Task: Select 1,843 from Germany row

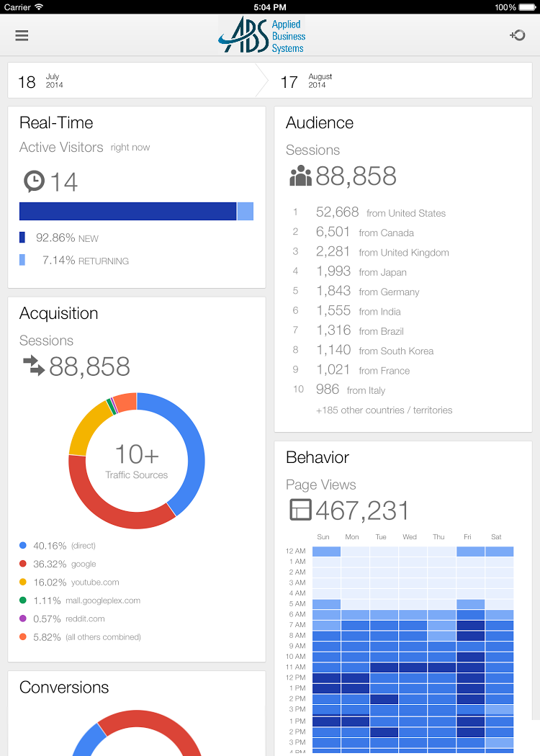Action: click(356, 291)
